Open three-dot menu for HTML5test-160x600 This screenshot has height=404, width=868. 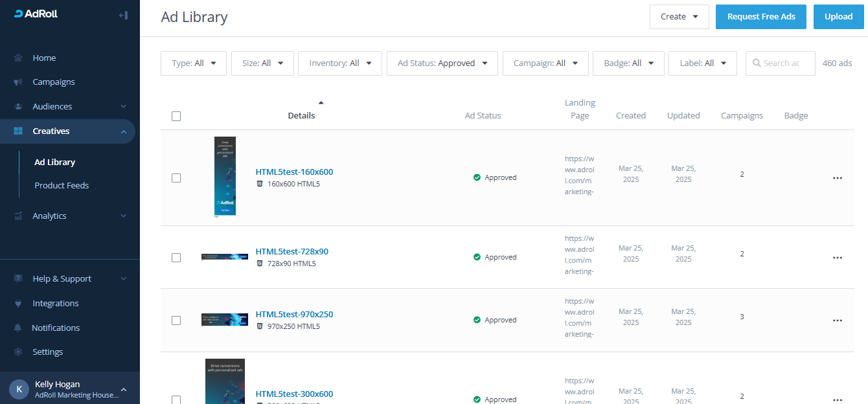[837, 178]
